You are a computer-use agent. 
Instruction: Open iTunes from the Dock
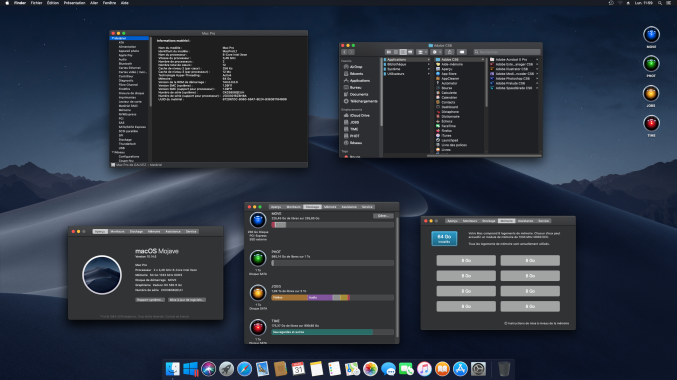(424, 369)
